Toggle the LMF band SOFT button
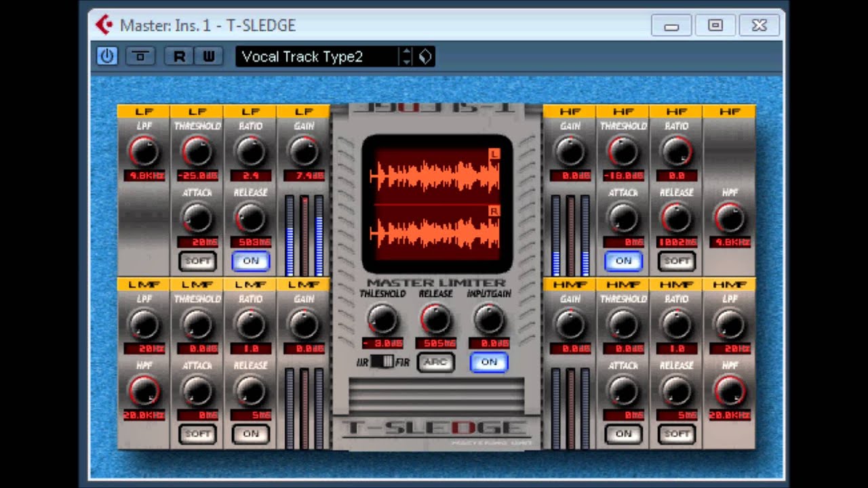 tap(197, 434)
